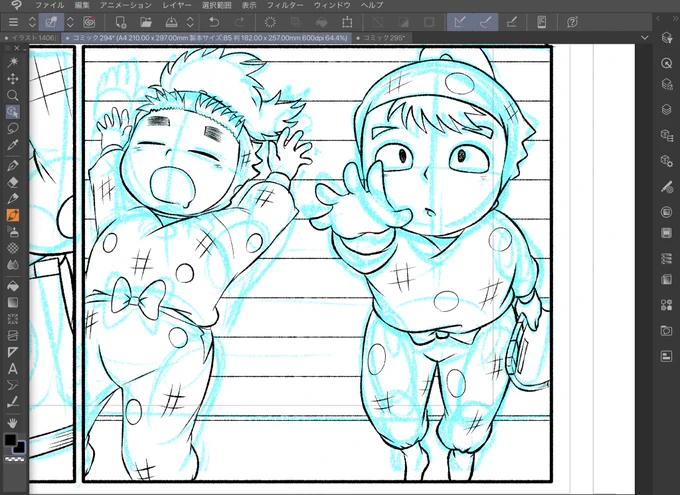Open the hamburger menu in the command bar
Screen dimensions: 680x495
pyautogui.click(x=13, y=22)
